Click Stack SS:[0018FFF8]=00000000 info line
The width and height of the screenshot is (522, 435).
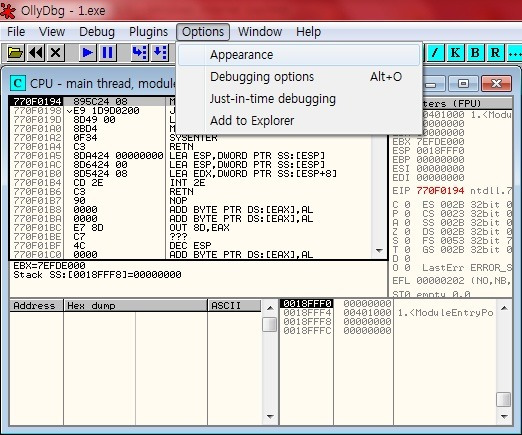tap(97, 275)
